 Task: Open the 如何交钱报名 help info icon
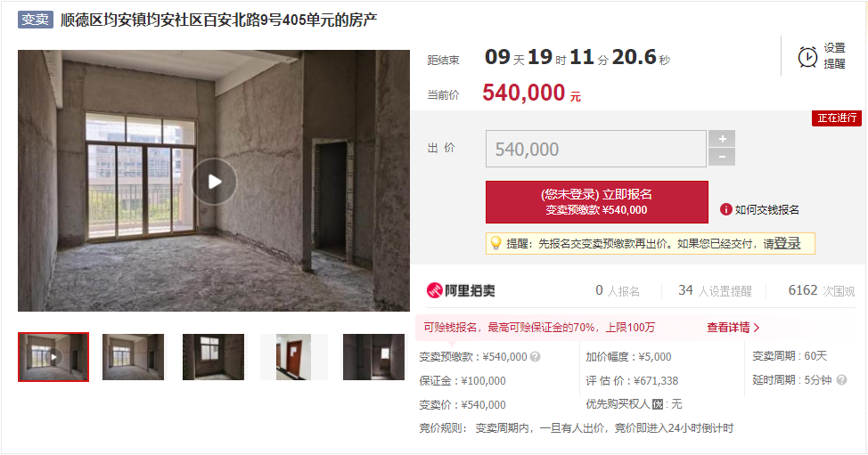point(725,209)
